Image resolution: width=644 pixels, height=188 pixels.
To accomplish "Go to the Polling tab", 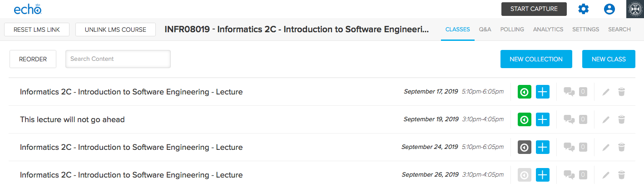I will (x=512, y=30).
